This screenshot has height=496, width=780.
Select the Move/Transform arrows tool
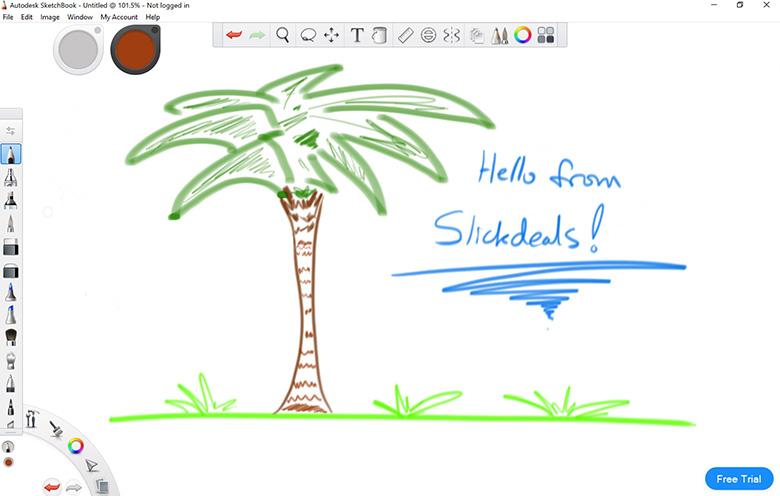331,35
